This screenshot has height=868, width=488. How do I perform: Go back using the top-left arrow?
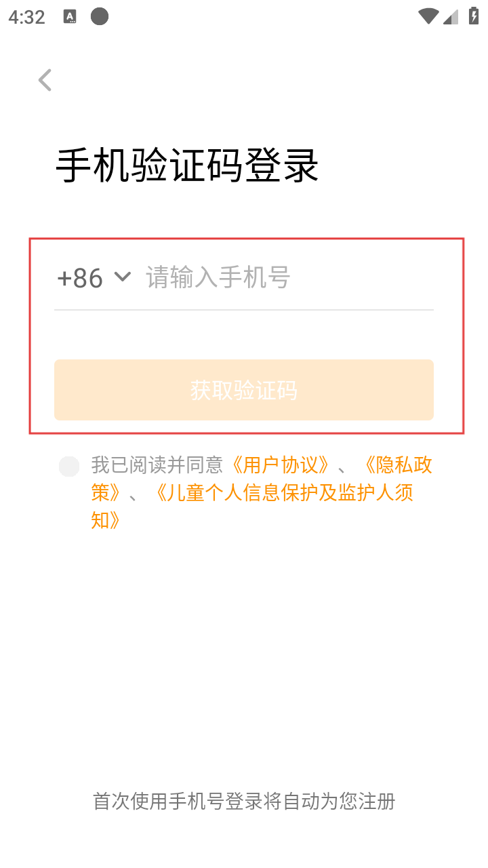coord(45,80)
